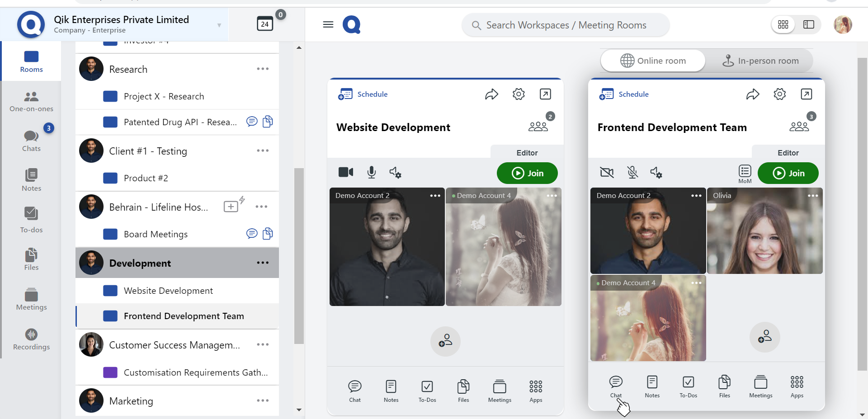
Task: Toggle camera in Website Development room
Action: [x=346, y=172]
